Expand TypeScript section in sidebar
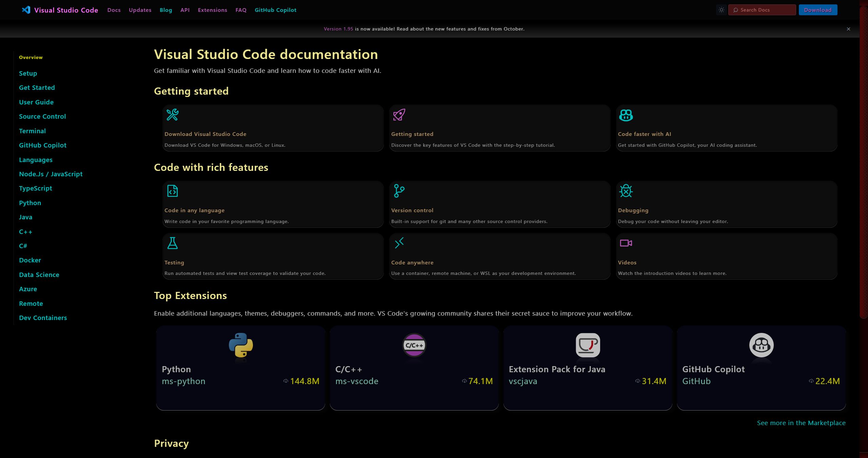This screenshot has width=868, height=458. point(36,188)
